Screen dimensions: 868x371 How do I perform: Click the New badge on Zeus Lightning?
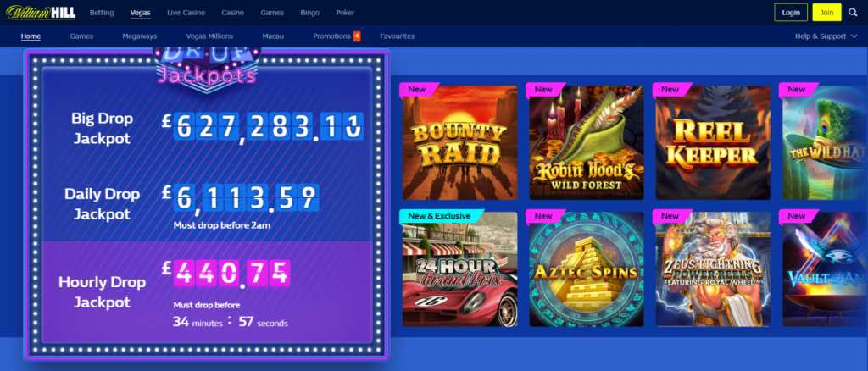[x=671, y=216]
